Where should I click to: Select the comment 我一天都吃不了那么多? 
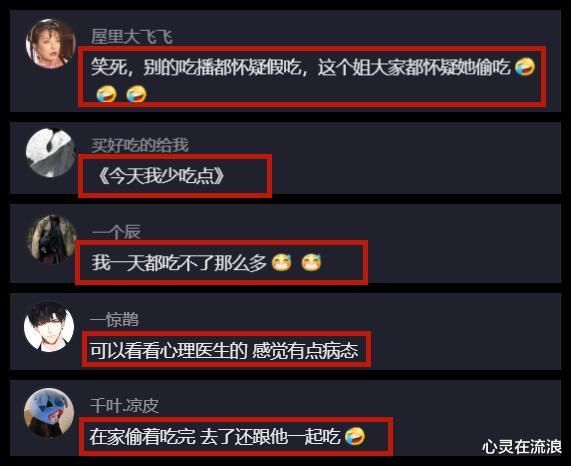point(206,263)
